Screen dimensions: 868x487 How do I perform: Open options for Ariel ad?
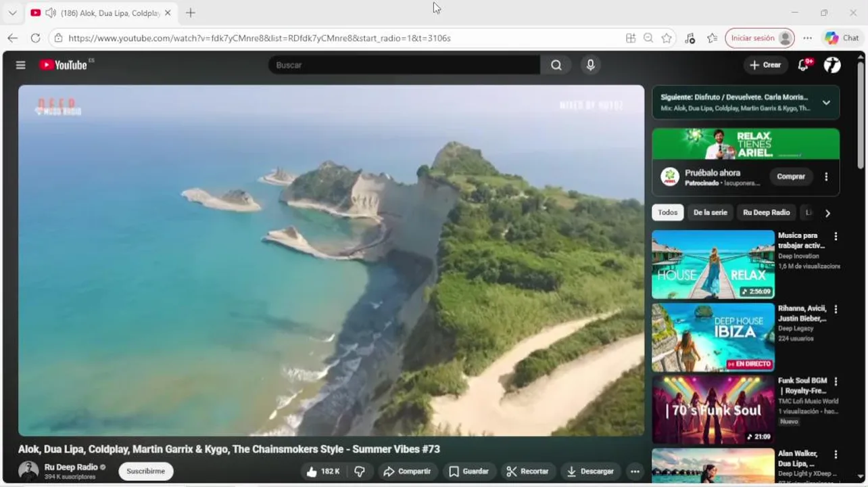coord(825,177)
